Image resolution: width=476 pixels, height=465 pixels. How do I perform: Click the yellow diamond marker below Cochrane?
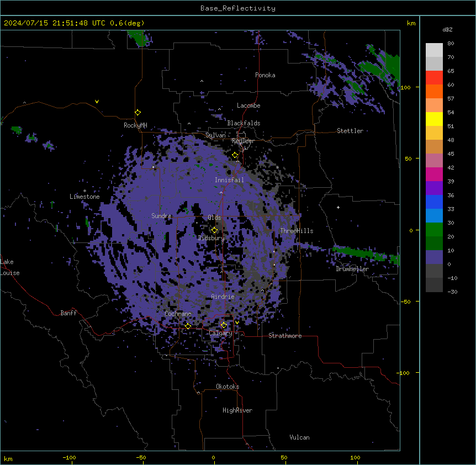[188, 326]
